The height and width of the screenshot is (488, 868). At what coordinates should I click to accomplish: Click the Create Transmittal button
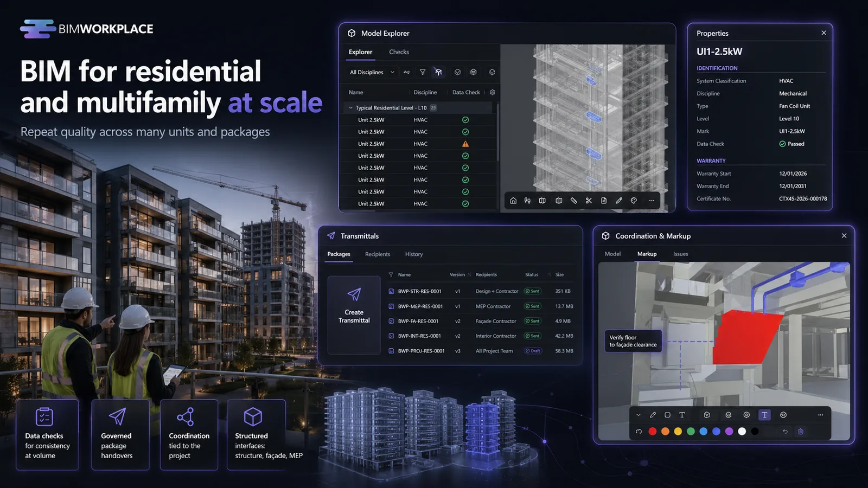point(354,315)
